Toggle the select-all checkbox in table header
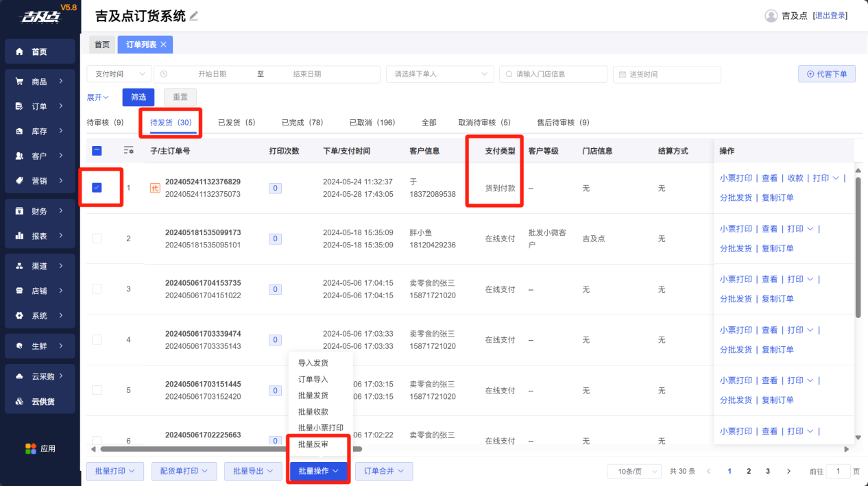Viewport: 868px width, 486px height. click(x=97, y=151)
